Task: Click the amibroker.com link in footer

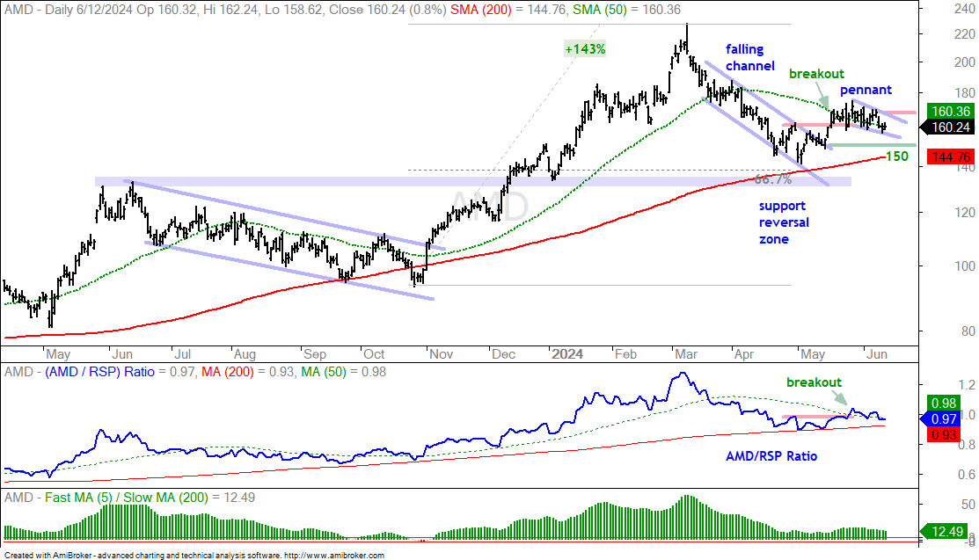Action: point(334,555)
